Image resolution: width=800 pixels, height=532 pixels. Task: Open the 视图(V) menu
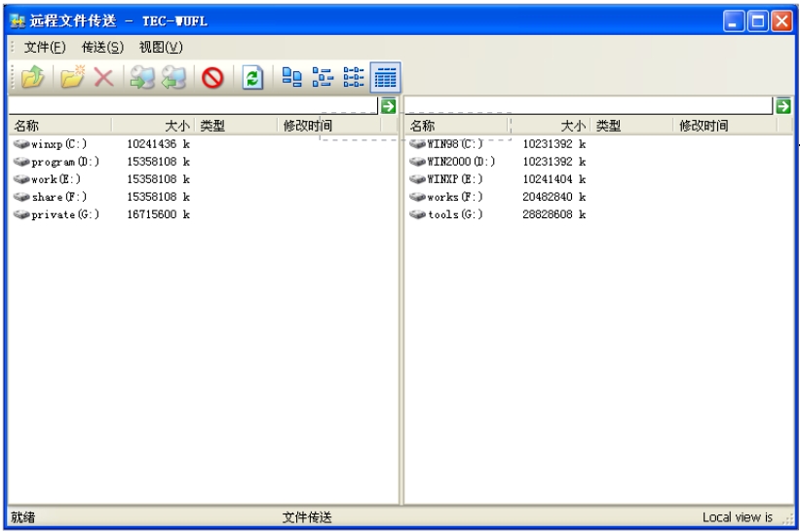click(x=160, y=47)
